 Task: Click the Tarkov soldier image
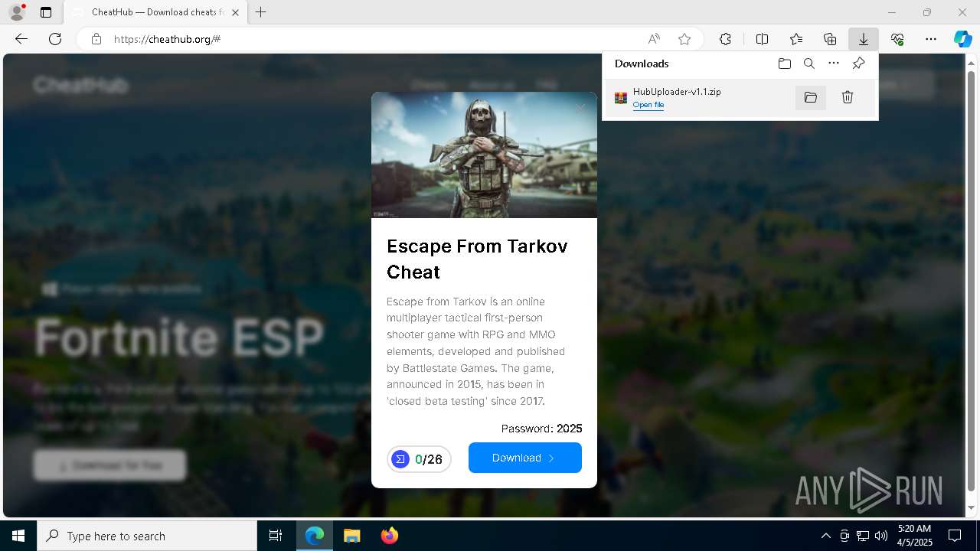point(484,155)
